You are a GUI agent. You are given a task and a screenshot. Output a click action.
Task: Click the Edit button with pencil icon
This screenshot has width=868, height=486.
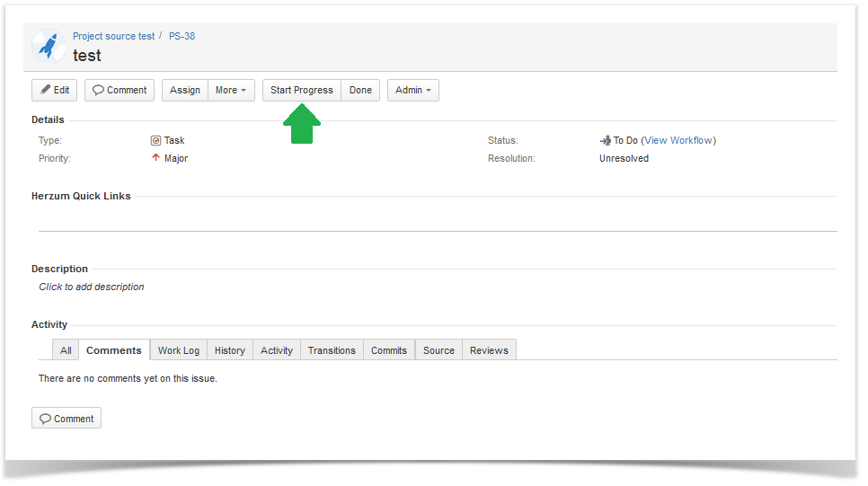[55, 90]
